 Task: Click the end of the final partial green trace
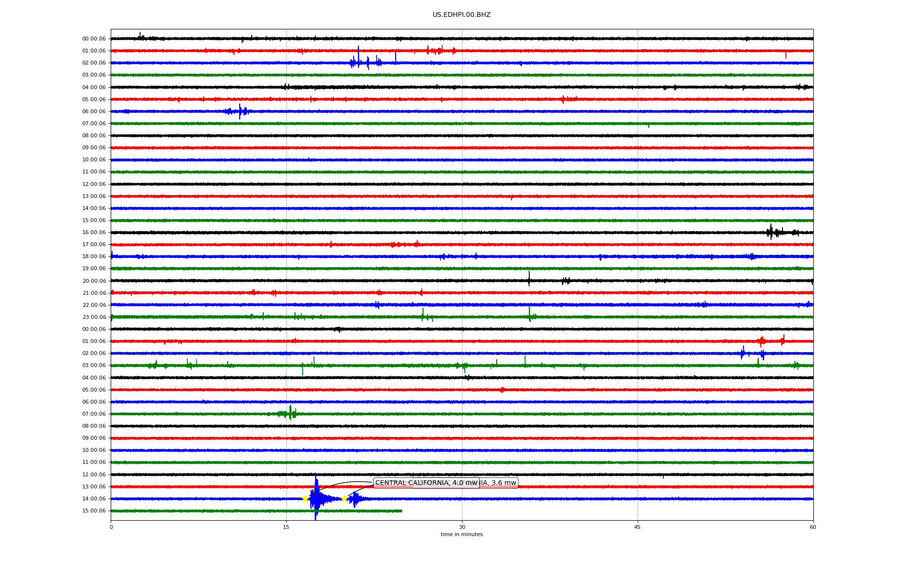(401, 511)
